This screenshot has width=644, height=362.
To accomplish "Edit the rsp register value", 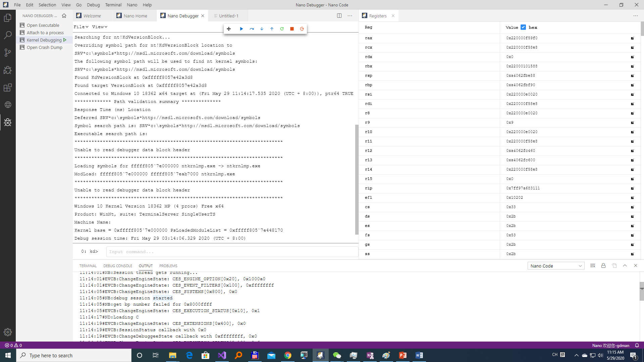I will click(633, 76).
